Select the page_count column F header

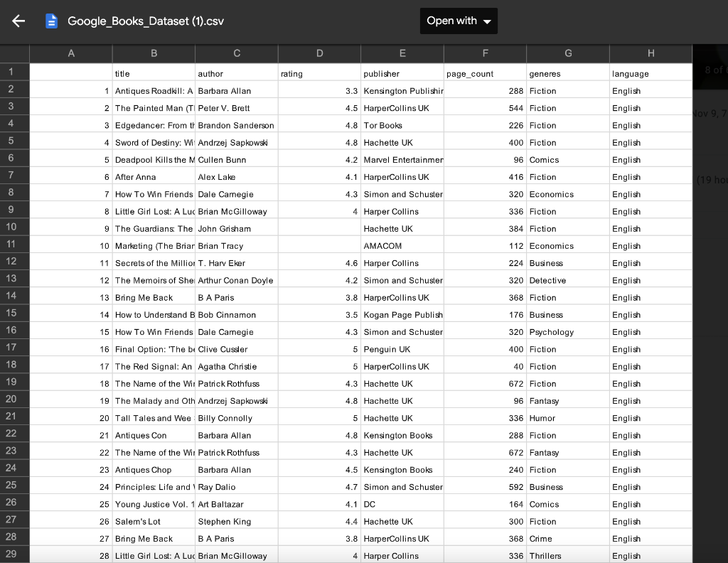pyautogui.click(x=486, y=53)
